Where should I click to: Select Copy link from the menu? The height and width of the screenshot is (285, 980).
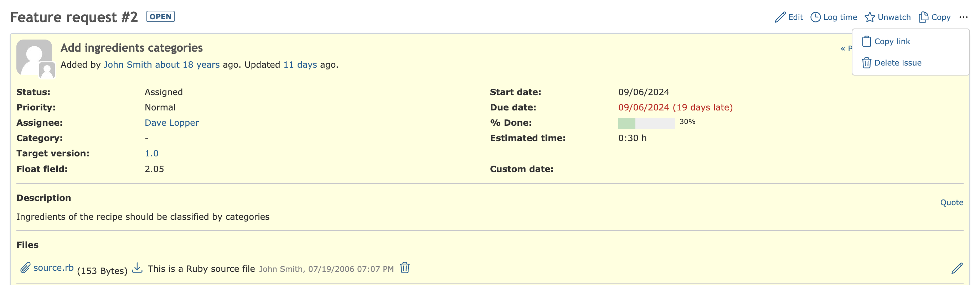pos(892,41)
